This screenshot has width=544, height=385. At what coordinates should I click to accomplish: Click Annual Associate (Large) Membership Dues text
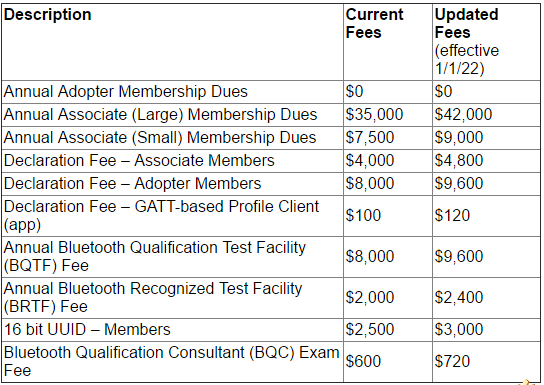[160, 114]
